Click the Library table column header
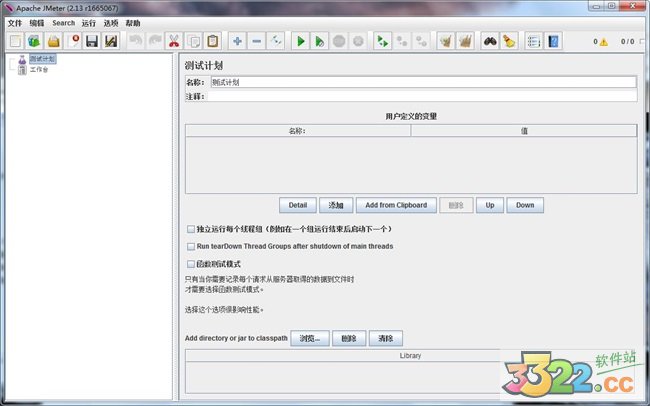 [x=410, y=355]
